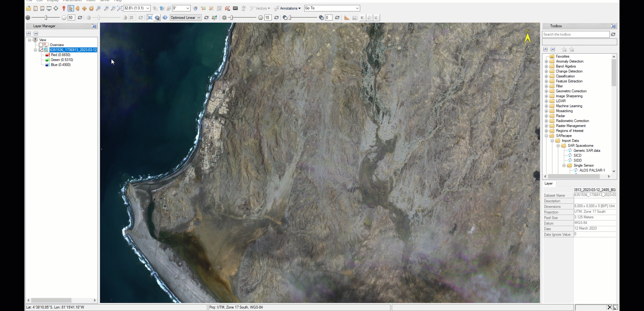Select the Arrow selection tool
Image resolution: width=644 pixels, height=311 pixels.
click(x=71, y=8)
